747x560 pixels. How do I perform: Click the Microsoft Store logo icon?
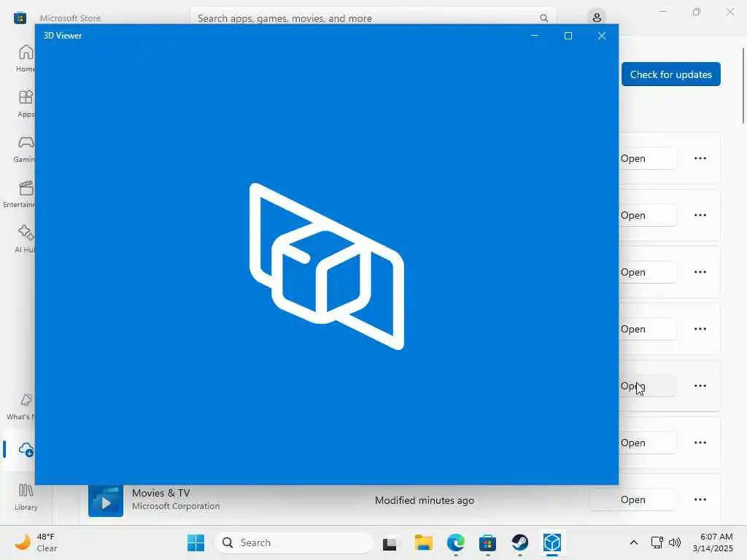click(20, 18)
